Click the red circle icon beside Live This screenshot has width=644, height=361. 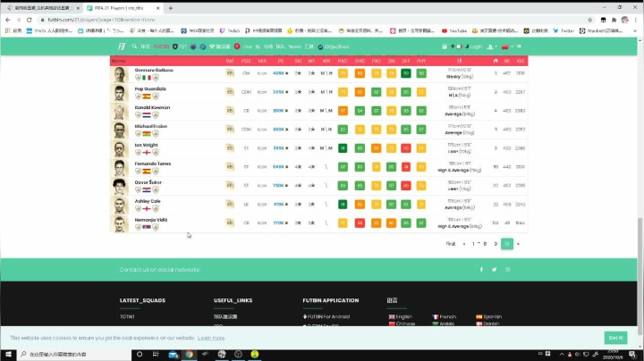tap(237, 46)
